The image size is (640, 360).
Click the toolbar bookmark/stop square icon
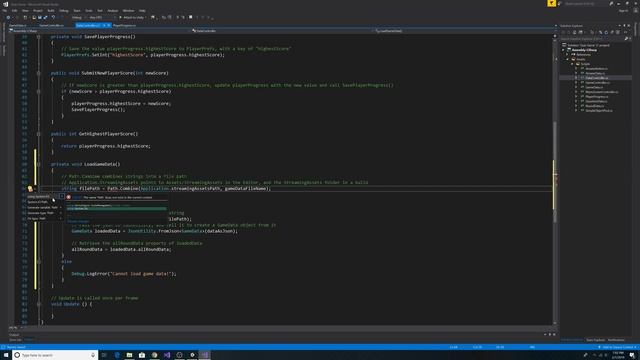coord(190,18)
